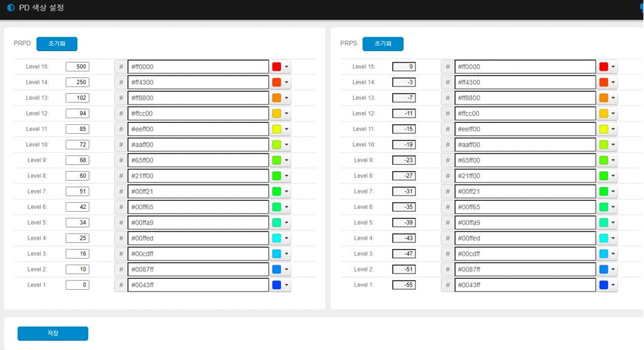Click the PRPS section heading
This screenshot has height=350, width=644.
coord(348,43)
